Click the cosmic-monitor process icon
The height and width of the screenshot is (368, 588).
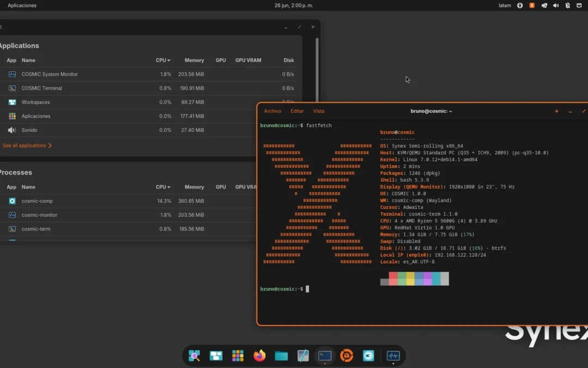(x=12, y=215)
